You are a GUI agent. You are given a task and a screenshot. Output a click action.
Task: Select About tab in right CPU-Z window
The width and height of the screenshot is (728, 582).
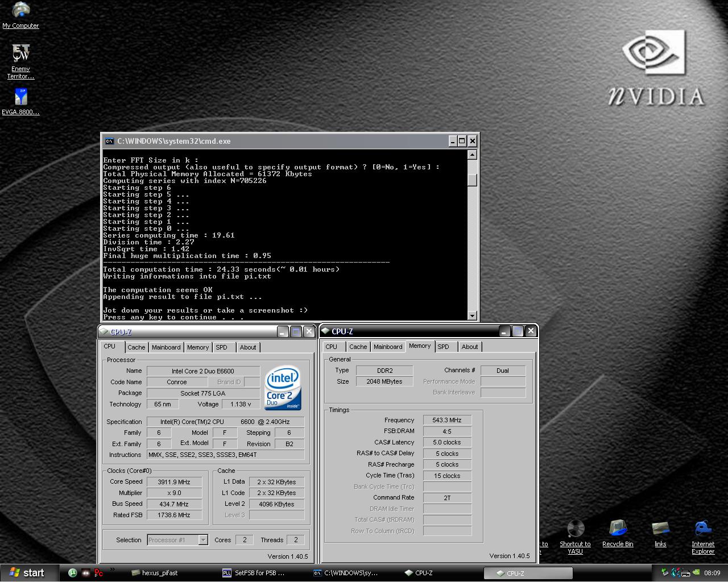pyautogui.click(x=470, y=347)
